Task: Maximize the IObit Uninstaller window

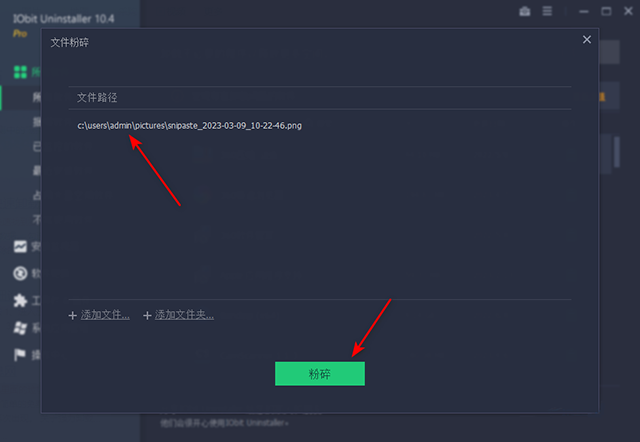Action: click(x=606, y=11)
